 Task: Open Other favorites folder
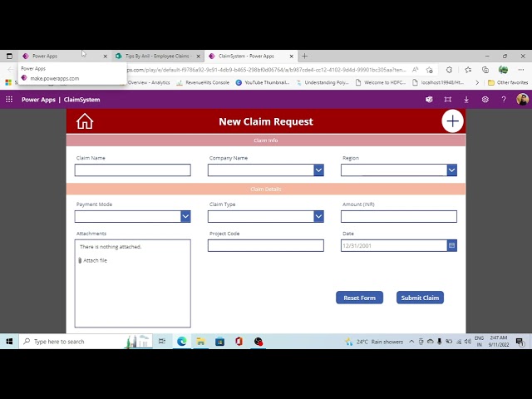(x=508, y=82)
